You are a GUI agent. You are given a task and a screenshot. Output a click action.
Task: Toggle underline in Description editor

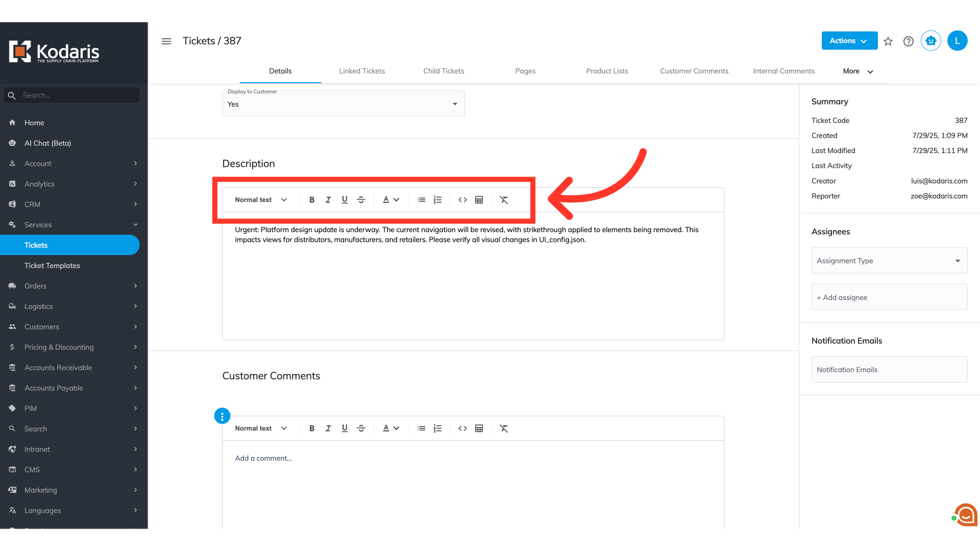tap(345, 200)
